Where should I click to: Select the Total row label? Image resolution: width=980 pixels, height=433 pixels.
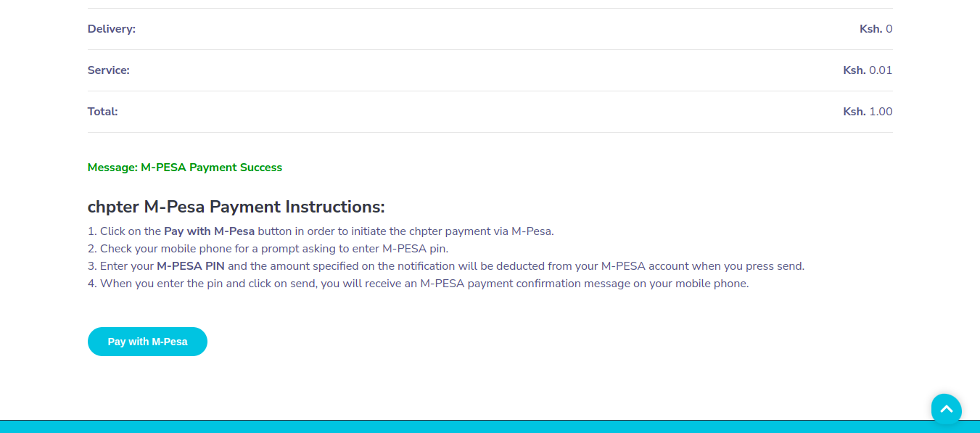click(103, 112)
